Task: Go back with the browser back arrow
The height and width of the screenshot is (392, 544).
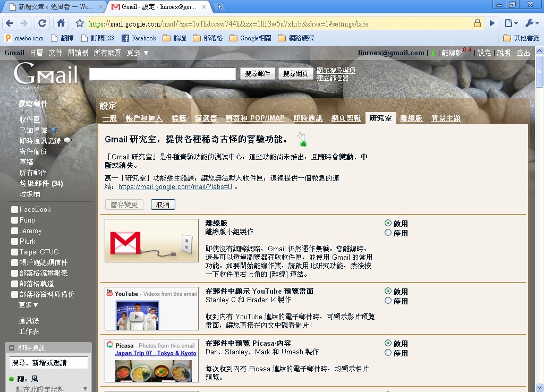Action: pos(10,23)
